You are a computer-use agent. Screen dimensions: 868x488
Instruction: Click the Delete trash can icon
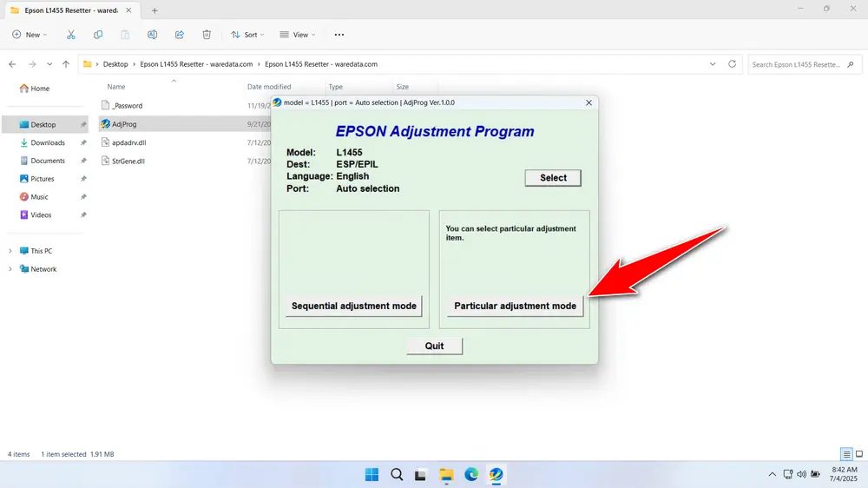[207, 35]
